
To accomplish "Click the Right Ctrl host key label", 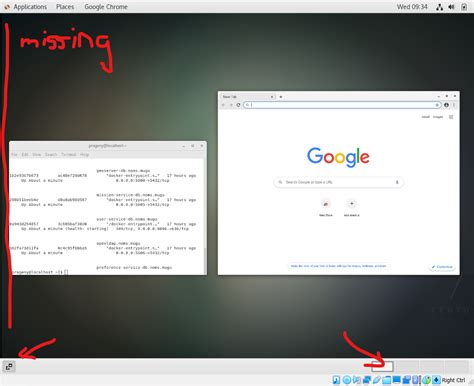I will click(453, 380).
